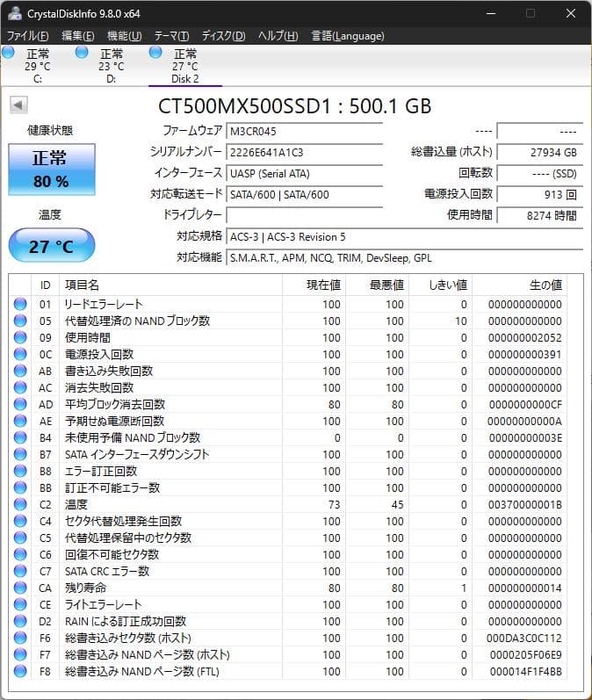Click the blue orb for ID 09 row
The width and height of the screenshot is (592, 700).
[x=20, y=337]
